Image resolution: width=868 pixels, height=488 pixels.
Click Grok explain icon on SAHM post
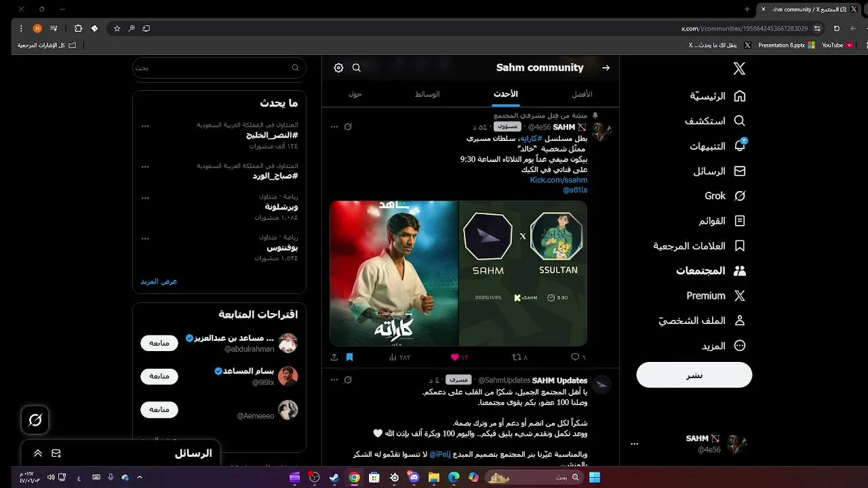point(348,127)
